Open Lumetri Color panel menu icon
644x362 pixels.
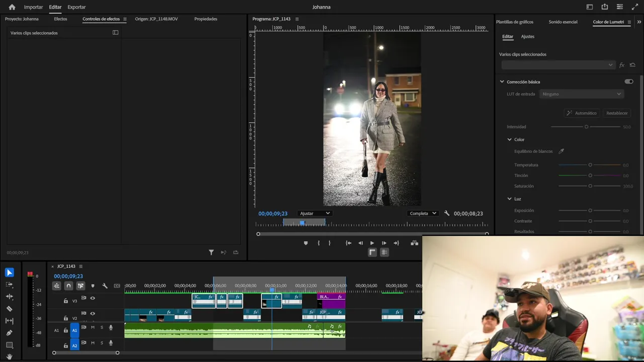[629, 22]
